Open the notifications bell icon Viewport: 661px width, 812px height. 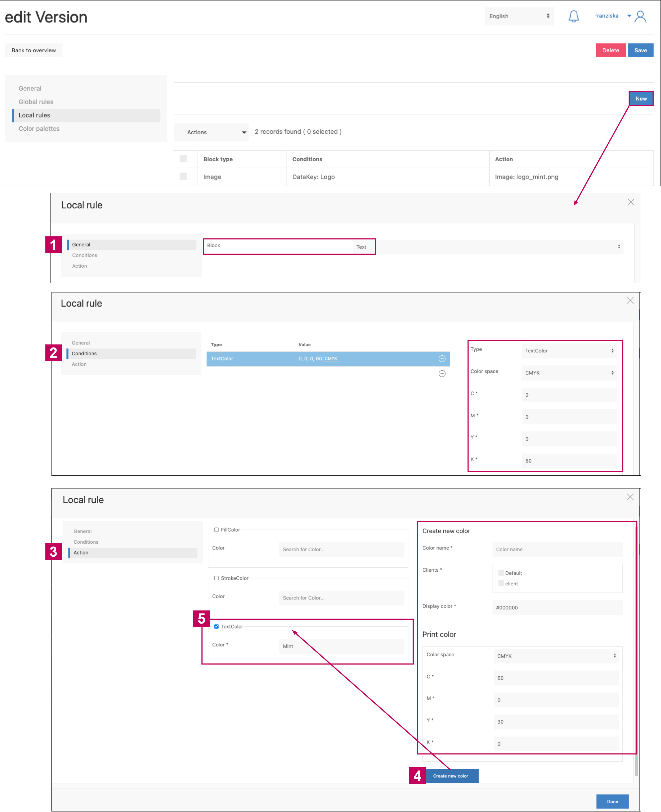pos(573,16)
